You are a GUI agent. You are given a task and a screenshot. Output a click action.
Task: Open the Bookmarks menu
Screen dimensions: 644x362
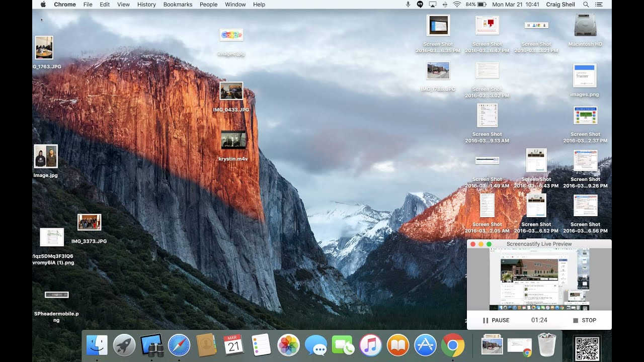[x=178, y=5]
